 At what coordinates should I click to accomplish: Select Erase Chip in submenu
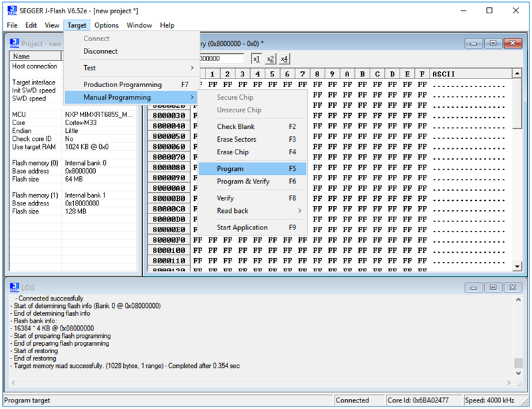tap(253, 152)
